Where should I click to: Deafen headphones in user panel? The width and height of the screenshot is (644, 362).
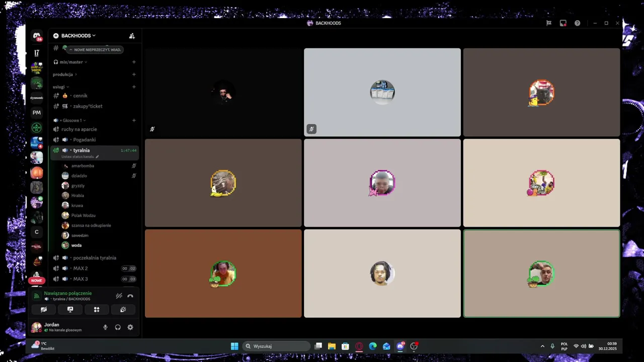click(x=118, y=327)
